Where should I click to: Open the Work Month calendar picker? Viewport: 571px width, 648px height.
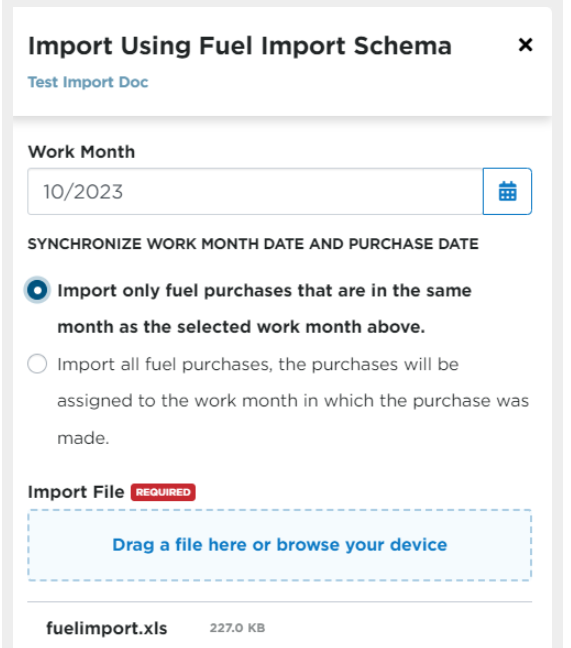[x=507, y=191]
